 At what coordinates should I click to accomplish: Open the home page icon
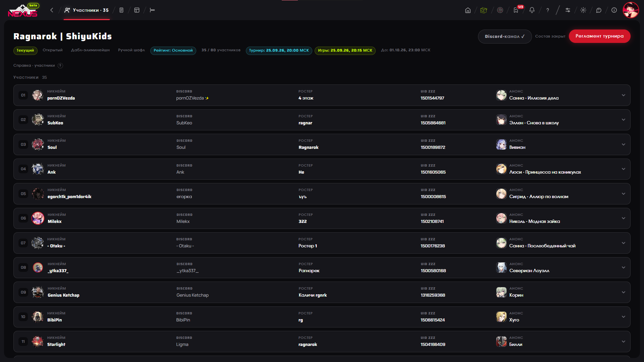(x=468, y=10)
